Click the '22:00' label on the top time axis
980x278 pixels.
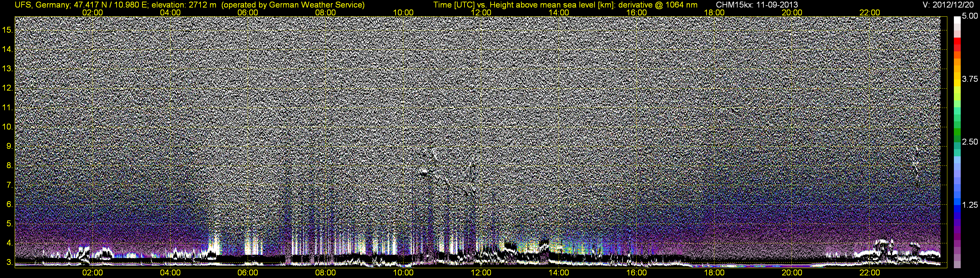pyautogui.click(x=870, y=12)
